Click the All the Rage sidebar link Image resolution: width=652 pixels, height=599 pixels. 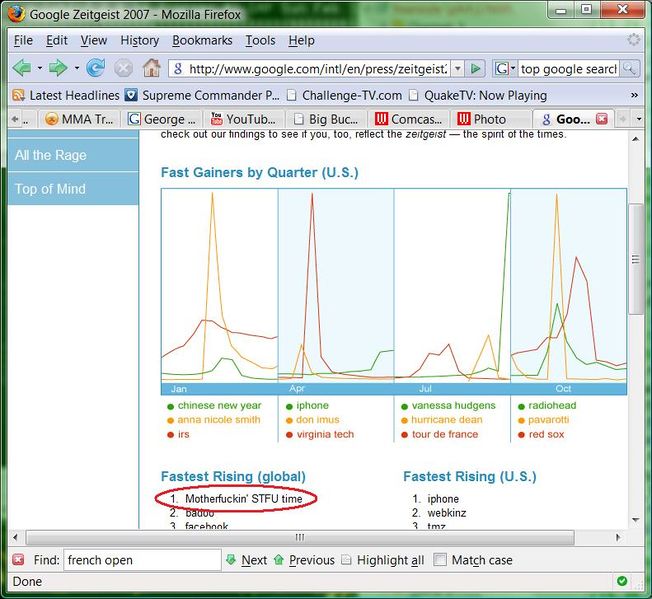(x=51, y=155)
